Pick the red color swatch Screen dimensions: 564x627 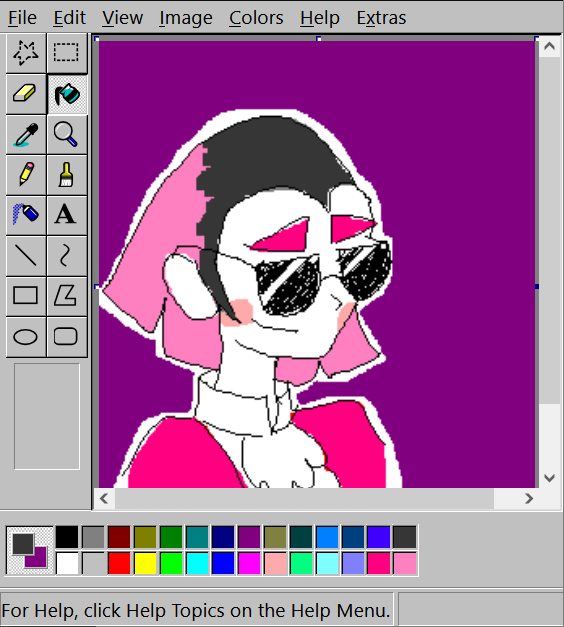(x=119, y=563)
